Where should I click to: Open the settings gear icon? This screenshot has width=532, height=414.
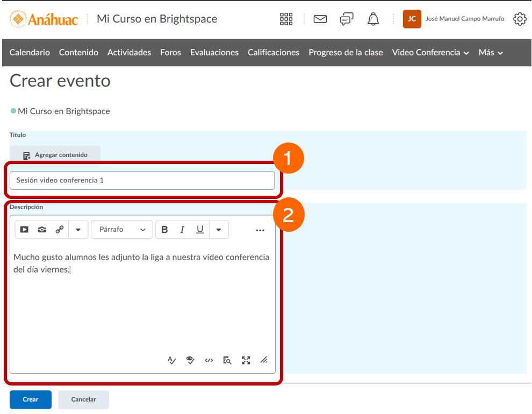tap(520, 19)
